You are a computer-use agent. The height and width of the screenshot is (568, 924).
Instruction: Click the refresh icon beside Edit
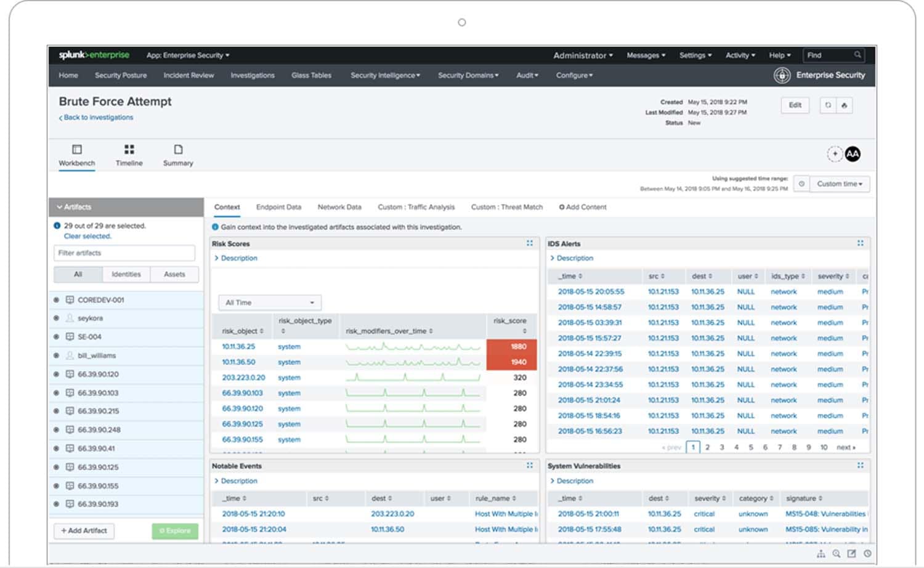[x=828, y=105]
